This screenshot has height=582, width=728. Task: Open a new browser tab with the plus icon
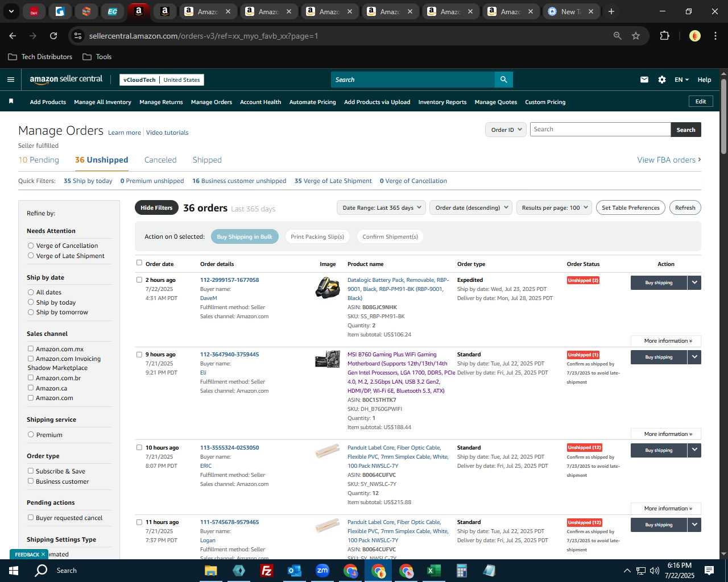(x=611, y=11)
